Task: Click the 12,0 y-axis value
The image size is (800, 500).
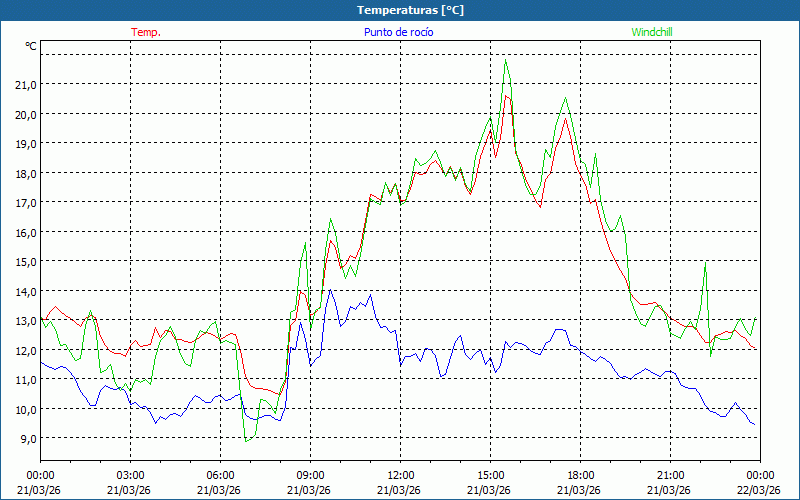Action: tap(26, 350)
